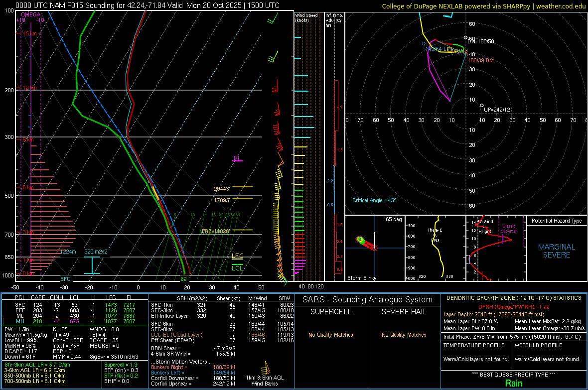Image resolution: width=588 pixels, height=390 pixels.
Task: Click the 320 m2s2 effective inflow bracket
Action: click(92, 264)
